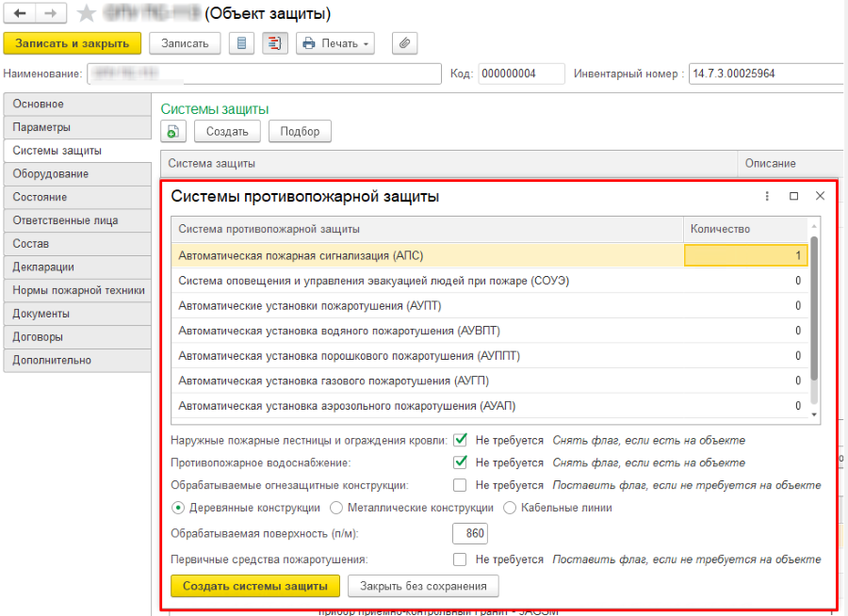This screenshot has height=616, width=848.
Task: Open the dialog's three-dot more menu
Action: coord(767,196)
